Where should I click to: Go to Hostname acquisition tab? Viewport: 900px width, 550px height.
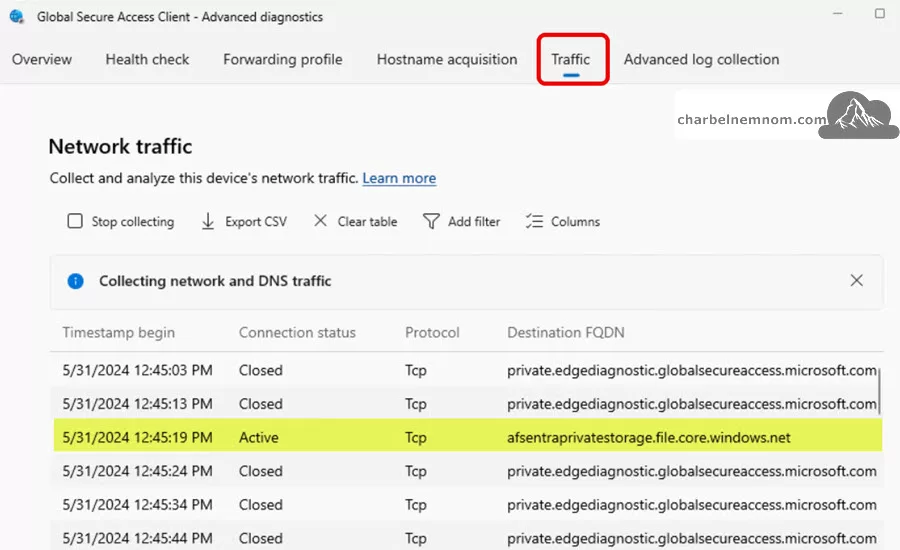[x=447, y=60]
